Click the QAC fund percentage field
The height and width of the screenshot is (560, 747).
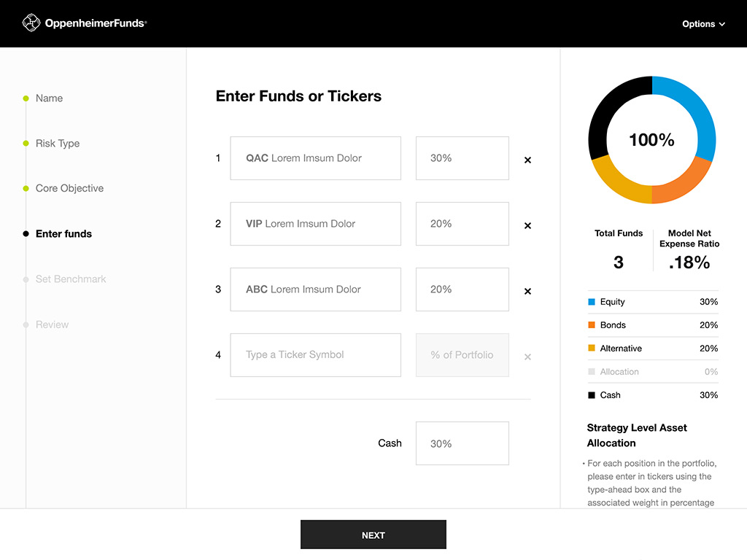462,158
